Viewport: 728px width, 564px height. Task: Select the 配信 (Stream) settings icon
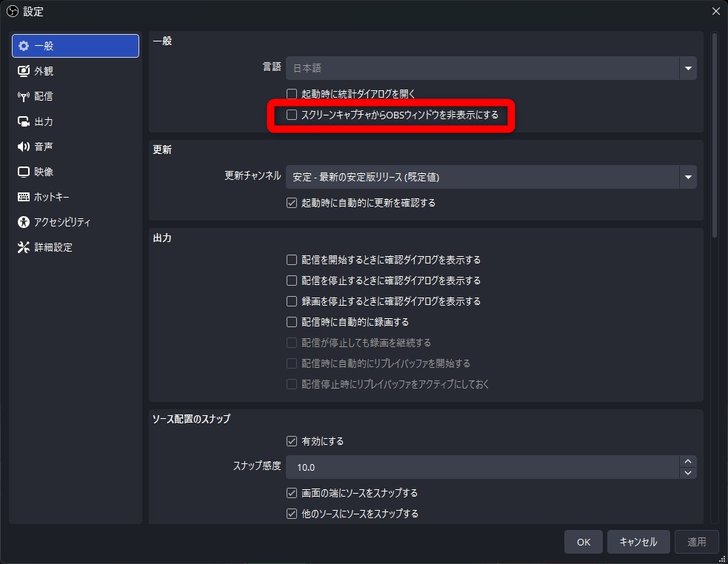23,95
